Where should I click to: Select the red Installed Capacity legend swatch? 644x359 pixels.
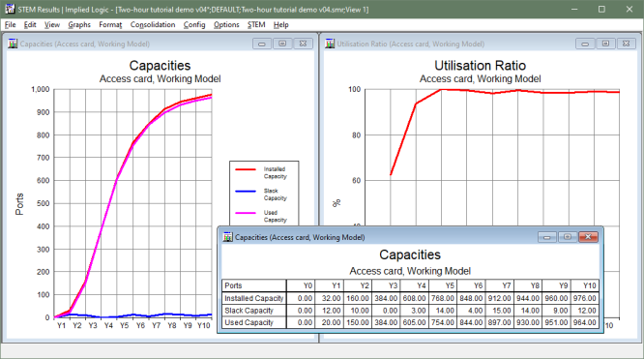[x=246, y=169]
